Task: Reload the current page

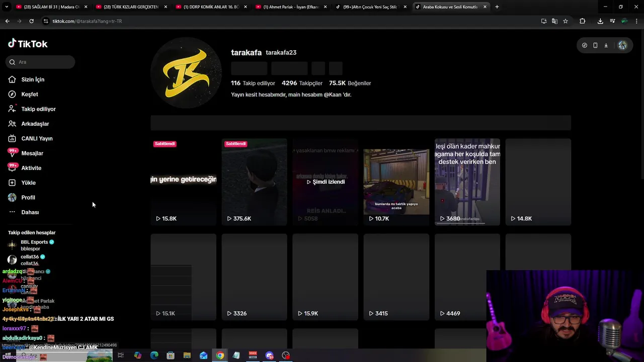Action: coord(31,21)
